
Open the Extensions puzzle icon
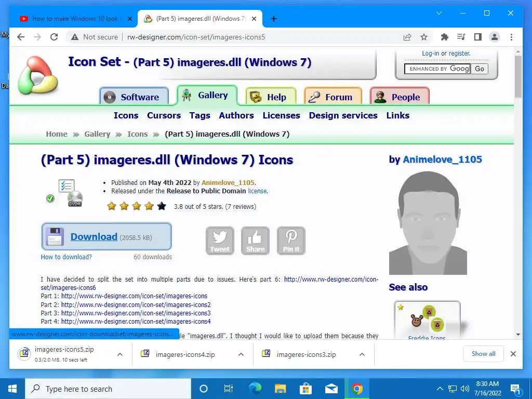tap(445, 37)
